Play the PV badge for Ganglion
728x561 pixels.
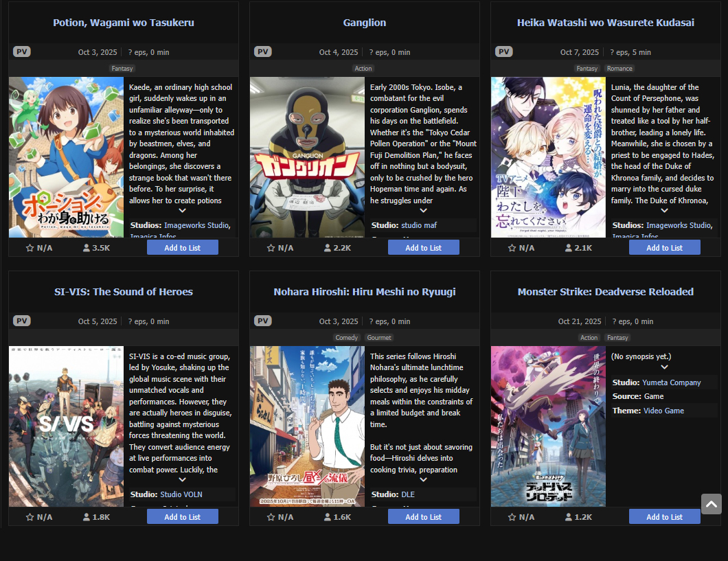(263, 51)
